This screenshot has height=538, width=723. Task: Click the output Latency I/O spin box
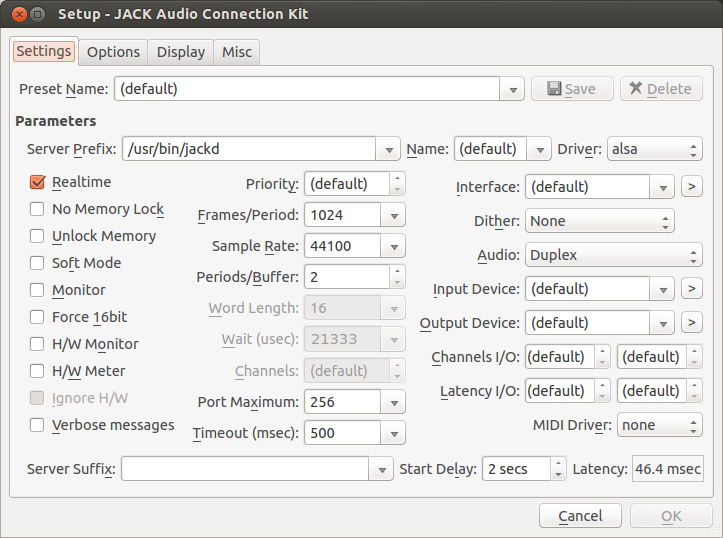pyautogui.click(x=660, y=391)
